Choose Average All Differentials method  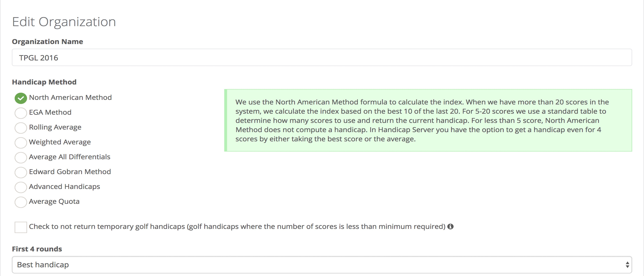coord(21,157)
